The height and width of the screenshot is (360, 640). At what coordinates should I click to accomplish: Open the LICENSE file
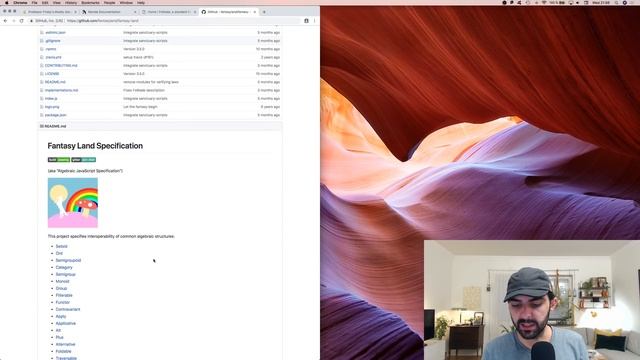point(52,74)
